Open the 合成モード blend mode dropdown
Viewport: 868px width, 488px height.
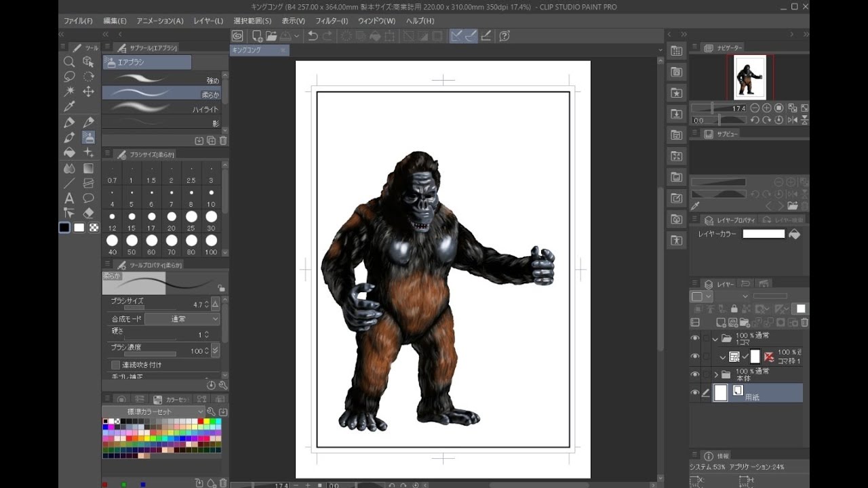click(x=182, y=319)
